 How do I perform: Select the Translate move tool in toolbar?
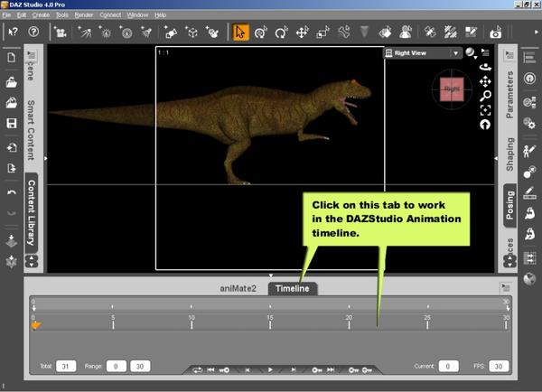302,33
